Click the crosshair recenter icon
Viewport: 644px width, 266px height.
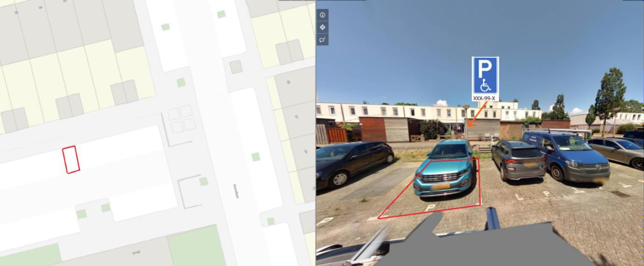pos(322,27)
